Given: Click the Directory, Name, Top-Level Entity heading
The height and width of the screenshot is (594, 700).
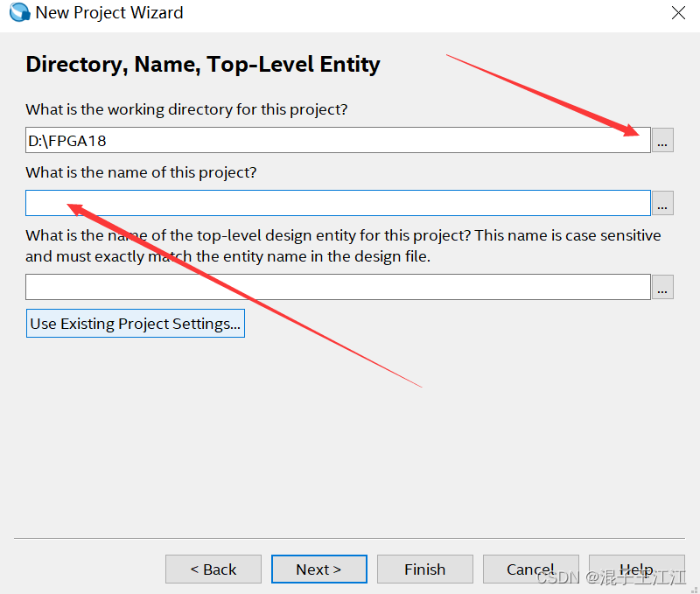Looking at the screenshot, I should pyautogui.click(x=203, y=65).
